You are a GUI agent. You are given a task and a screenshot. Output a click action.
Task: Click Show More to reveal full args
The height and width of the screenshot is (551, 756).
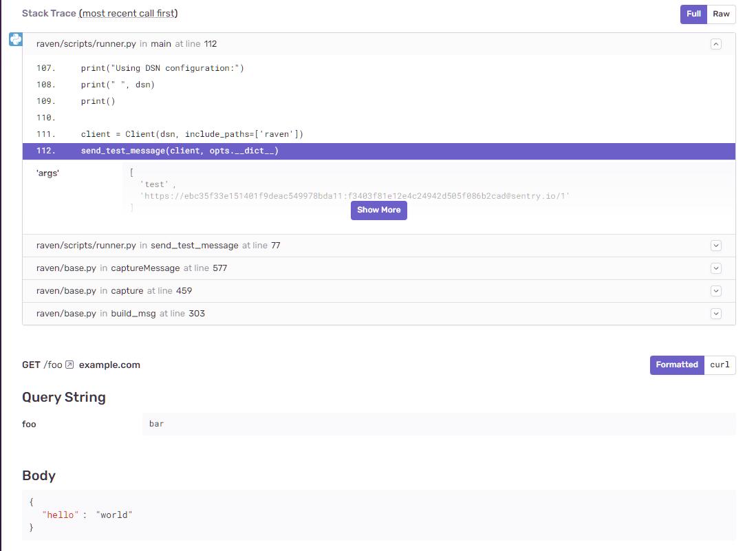click(x=378, y=210)
